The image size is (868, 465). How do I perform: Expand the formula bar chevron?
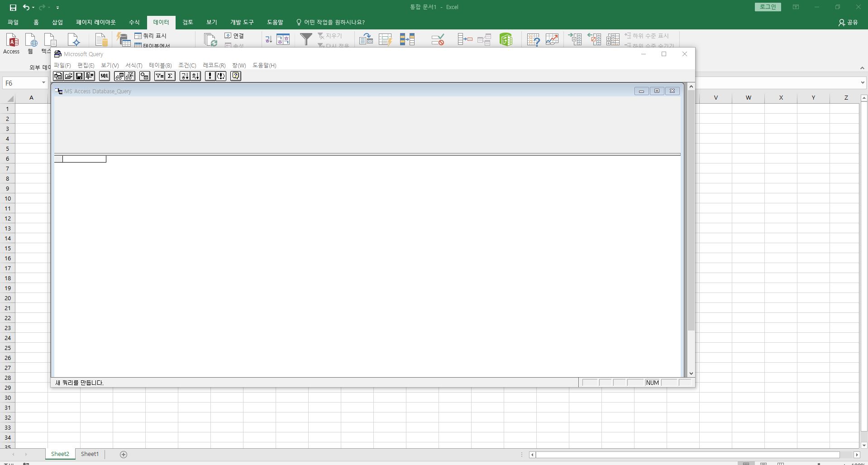coord(862,83)
